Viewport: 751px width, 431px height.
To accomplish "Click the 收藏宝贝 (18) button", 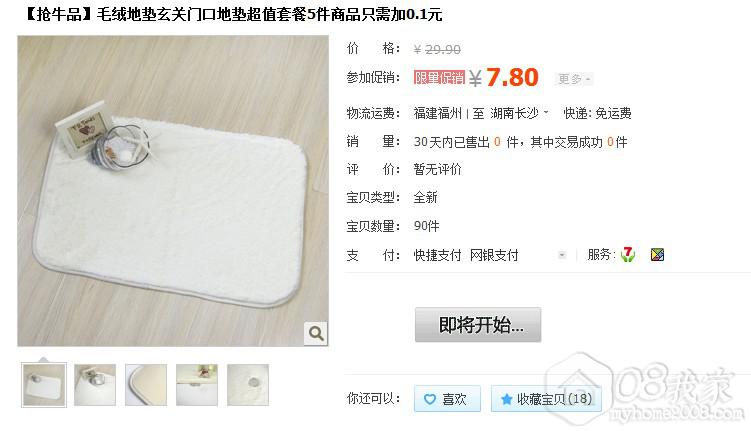I will point(546,398).
